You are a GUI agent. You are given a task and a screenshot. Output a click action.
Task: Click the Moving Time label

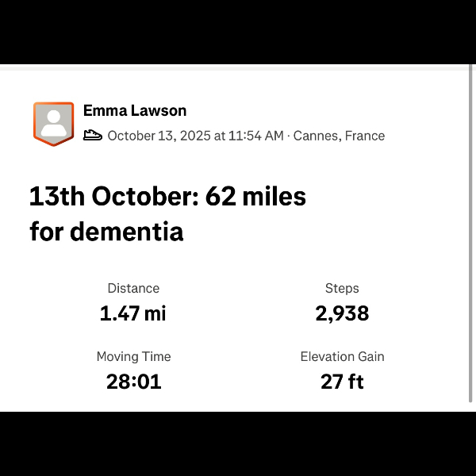click(x=133, y=357)
